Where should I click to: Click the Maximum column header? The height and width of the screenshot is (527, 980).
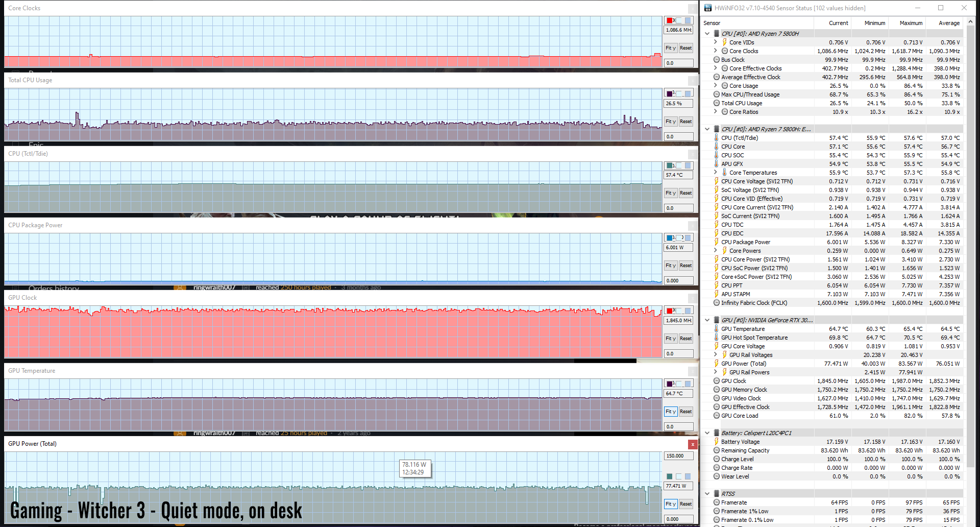911,23
